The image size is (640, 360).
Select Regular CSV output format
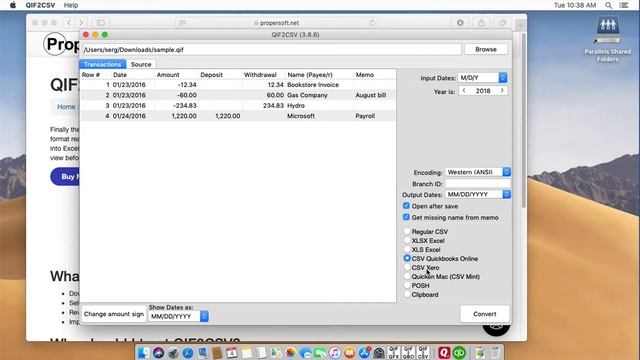[407, 231]
